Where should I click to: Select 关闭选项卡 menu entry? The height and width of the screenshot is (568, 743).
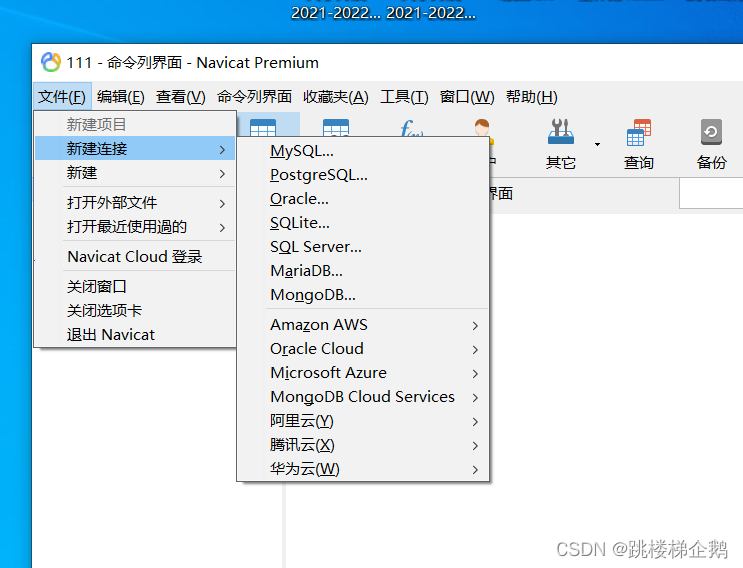coord(135,310)
